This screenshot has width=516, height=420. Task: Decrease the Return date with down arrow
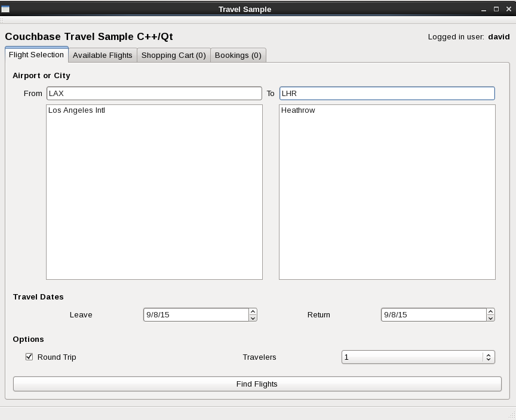(x=491, y=318)
